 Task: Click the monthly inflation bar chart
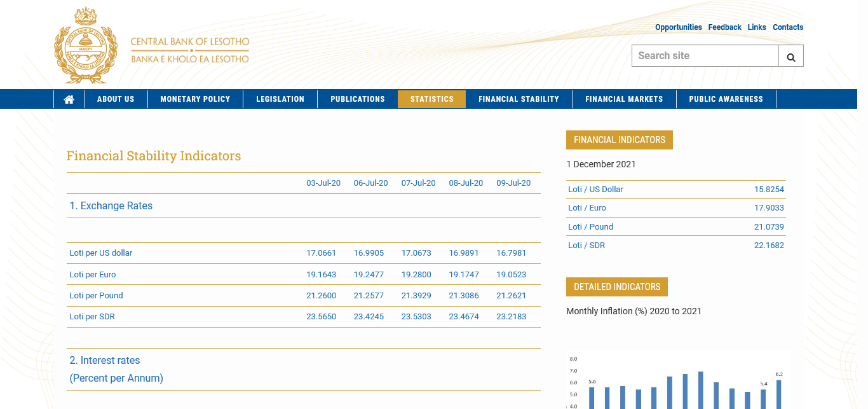click(x=679, y=382)
